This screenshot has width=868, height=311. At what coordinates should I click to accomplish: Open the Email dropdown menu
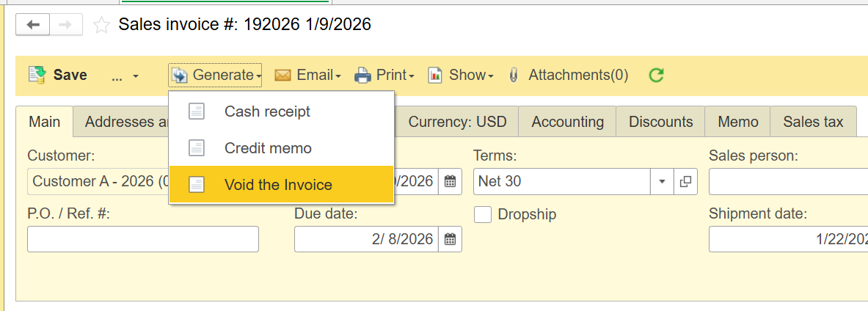(307, 75)
